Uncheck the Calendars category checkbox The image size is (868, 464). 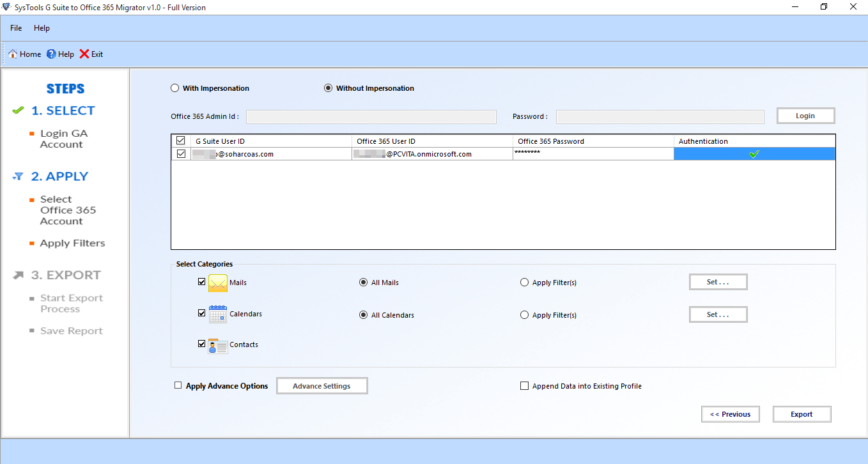tap(202, 313)
